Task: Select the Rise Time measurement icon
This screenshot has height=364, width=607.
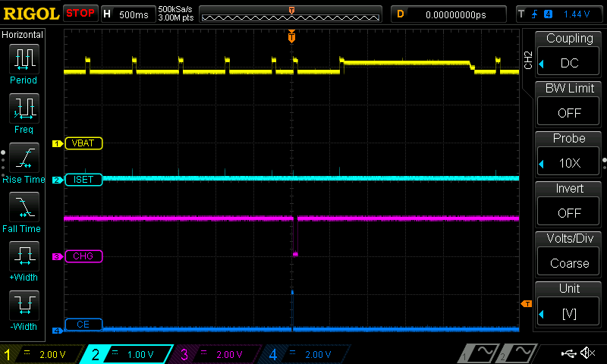Action: coord(24,158)
